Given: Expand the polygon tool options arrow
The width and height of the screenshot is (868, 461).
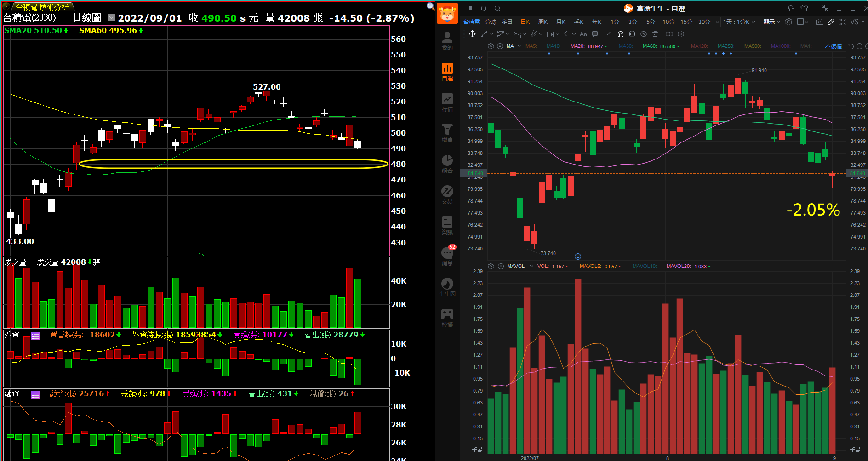Looking at the screenshot, I should click(x=508, y=34).
